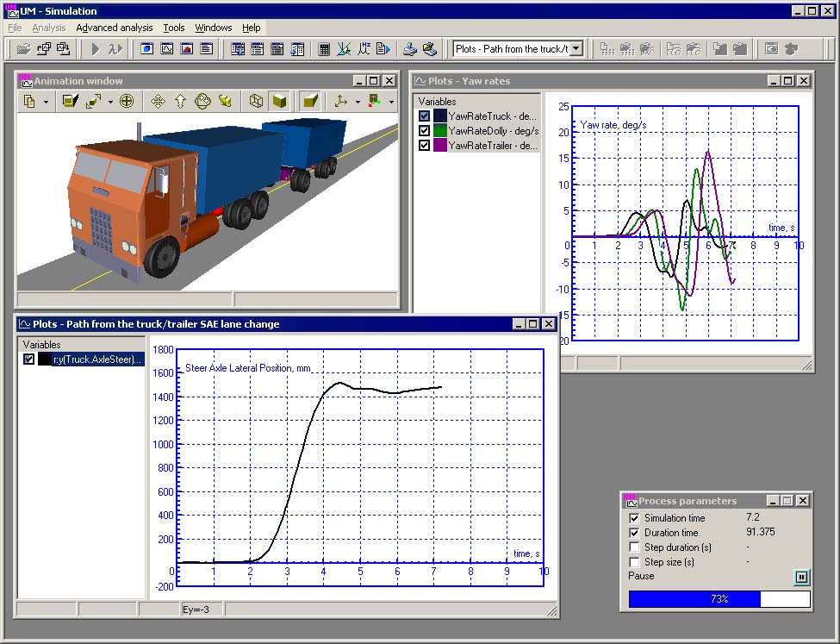Open the copy icon dropdown arrow
Screen dimensions: 840x644
[x=46, y=103]
